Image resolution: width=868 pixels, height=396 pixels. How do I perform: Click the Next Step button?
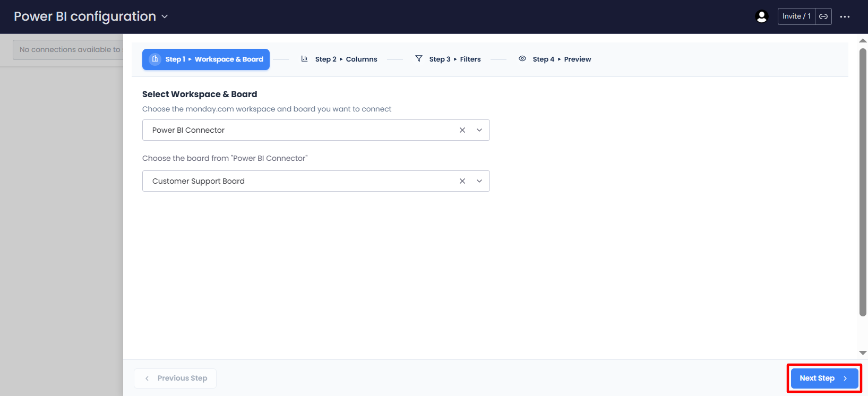[x=824, y=378]
